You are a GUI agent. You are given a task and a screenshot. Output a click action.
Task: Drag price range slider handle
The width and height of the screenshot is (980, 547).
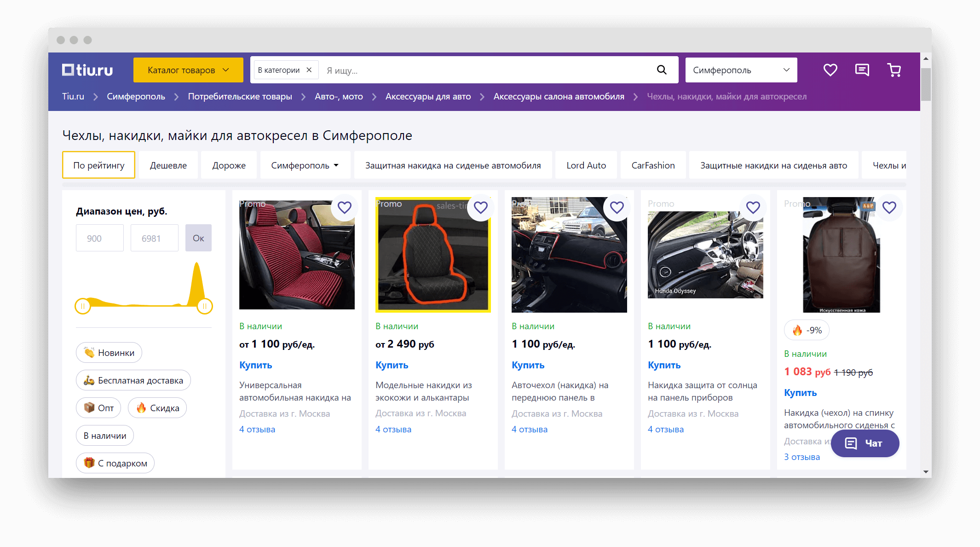point(81,304)
